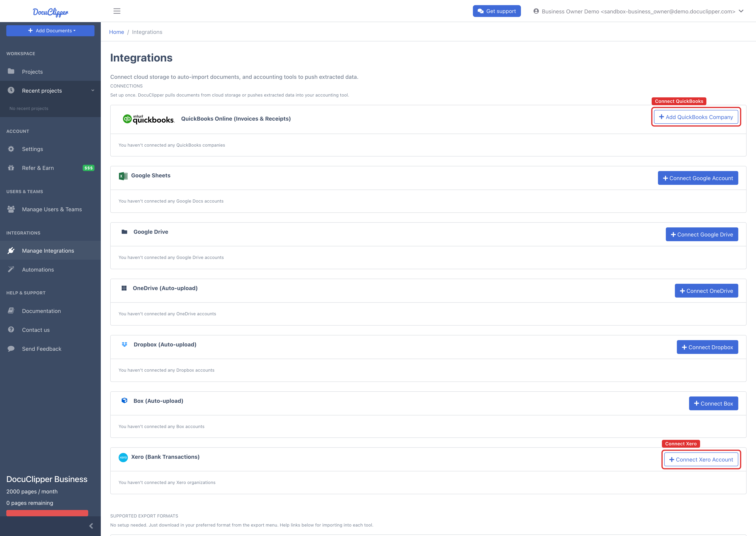Click the $$$ badge next to Refer & Earn

coord(88,168)
